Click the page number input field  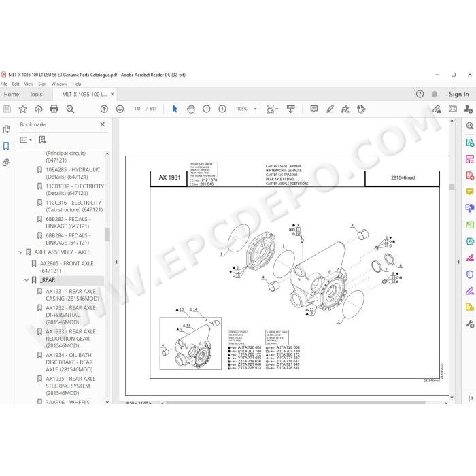tap(137, 109)
